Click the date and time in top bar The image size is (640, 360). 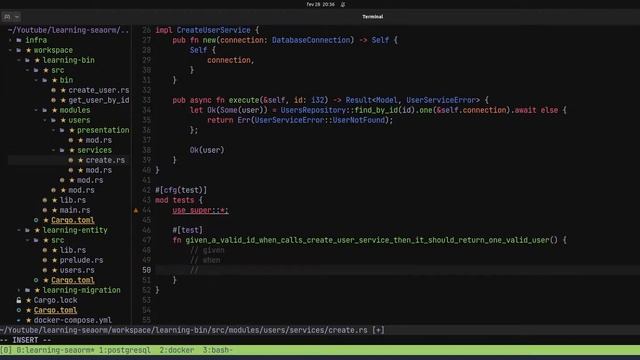[320, 4]
